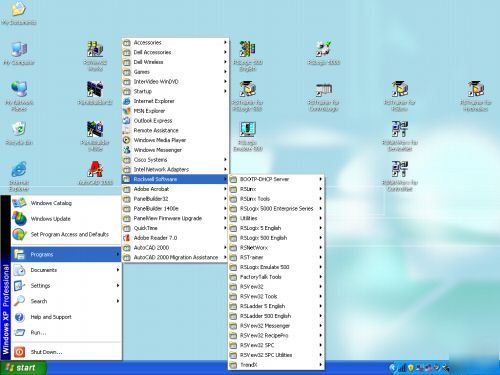Open RSNetWorx menu folder
The image size is (500, 375).
[x=276, y=247]
